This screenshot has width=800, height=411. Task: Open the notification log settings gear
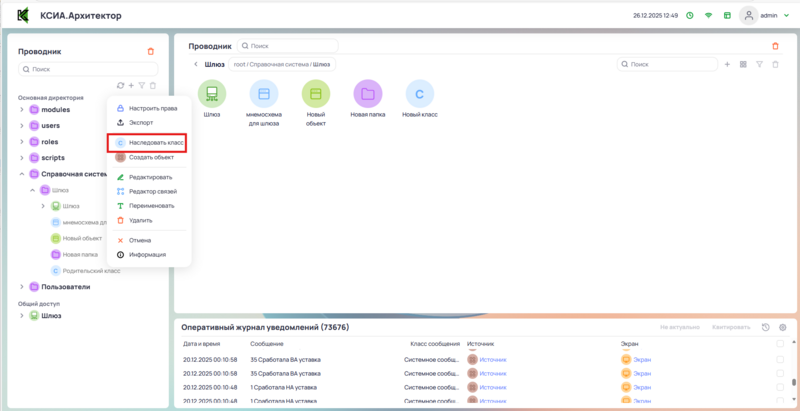(x=783, y=327)
